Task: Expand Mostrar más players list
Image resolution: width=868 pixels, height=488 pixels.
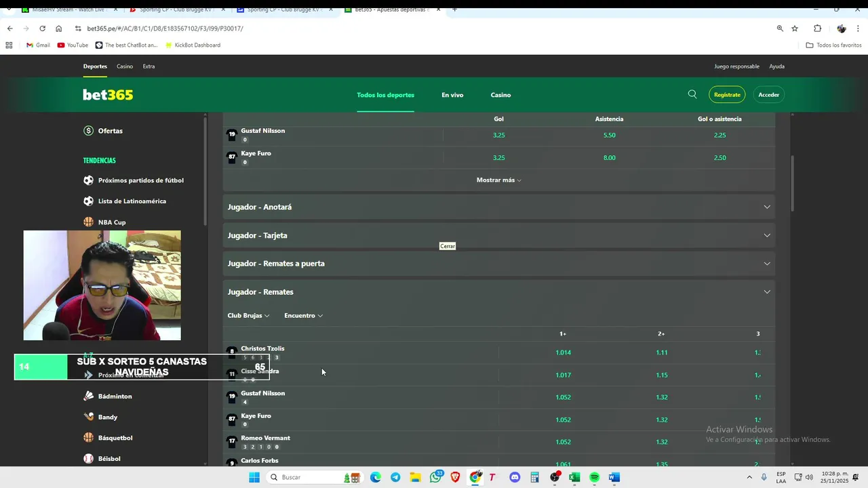Action: pos(499,180)
